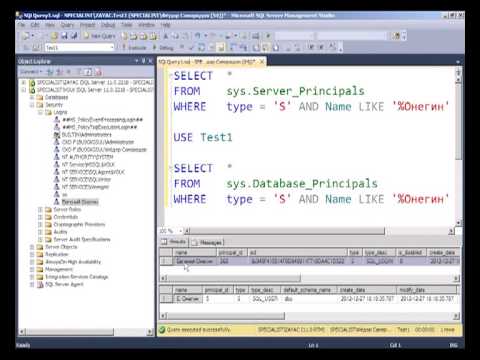Select the Databases folder icon
This screenshot has width=480, height=360.
pyautogui.click(x=40, y=97)
